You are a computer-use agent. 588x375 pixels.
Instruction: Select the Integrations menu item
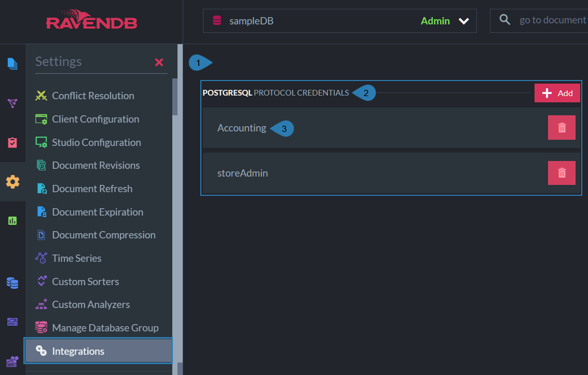(98, 351)
